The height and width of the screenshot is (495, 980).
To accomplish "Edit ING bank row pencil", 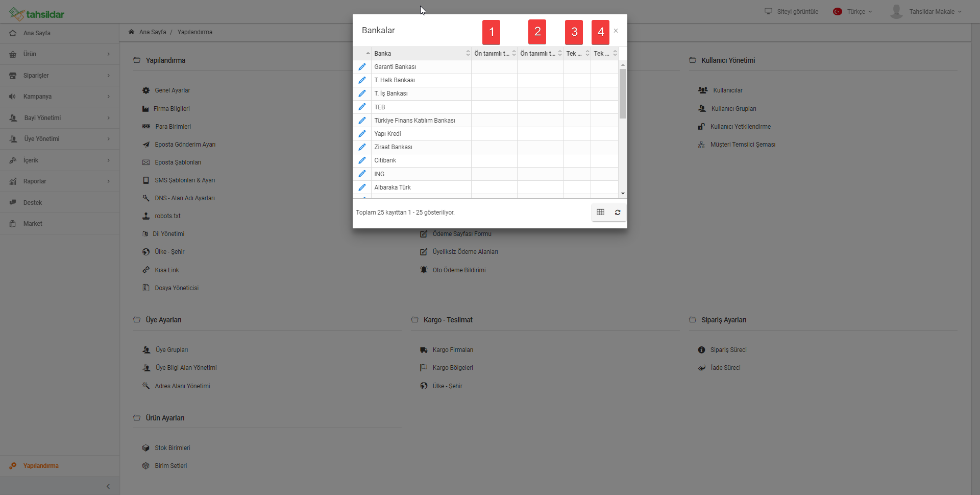I will click(362, 174).
